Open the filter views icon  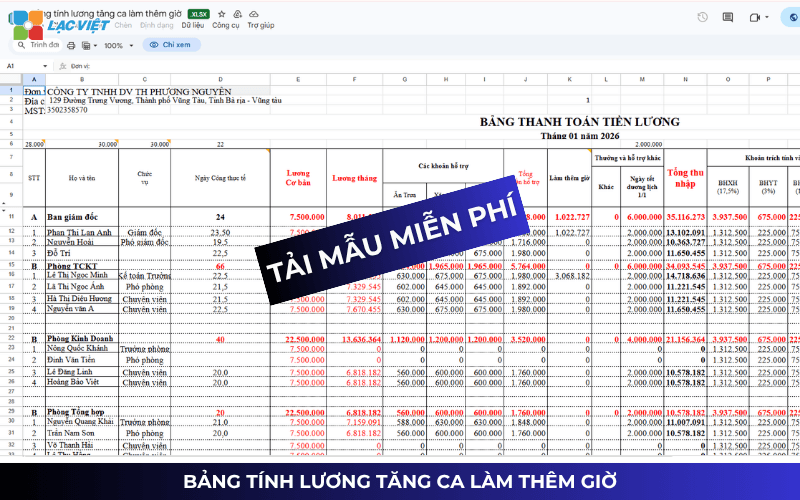click(x=86, y=45)
